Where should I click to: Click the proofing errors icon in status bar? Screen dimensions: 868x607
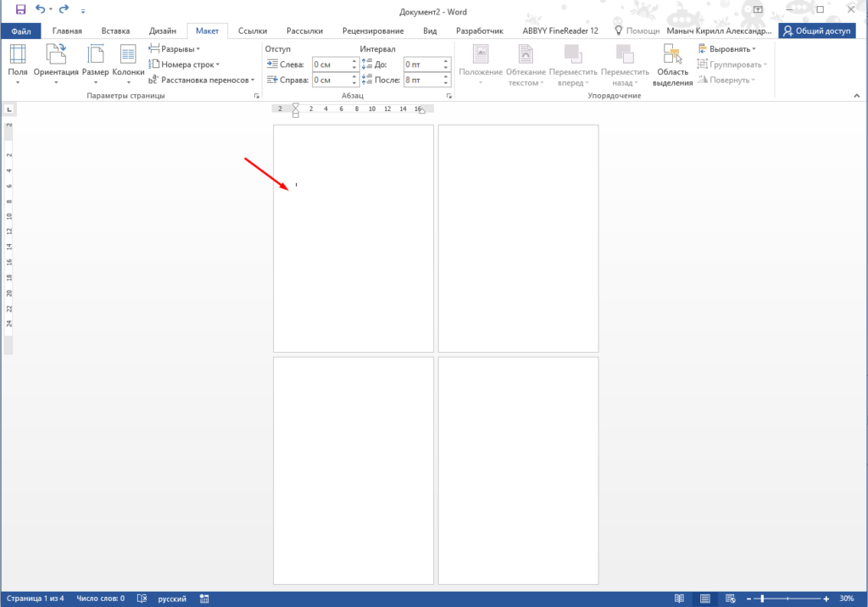pos(142,599)
